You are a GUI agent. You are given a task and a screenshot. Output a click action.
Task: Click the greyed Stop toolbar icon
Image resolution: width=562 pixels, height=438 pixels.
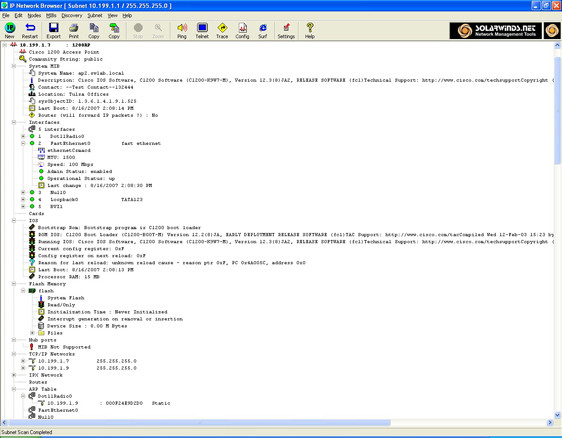click(x=138, y=30)
